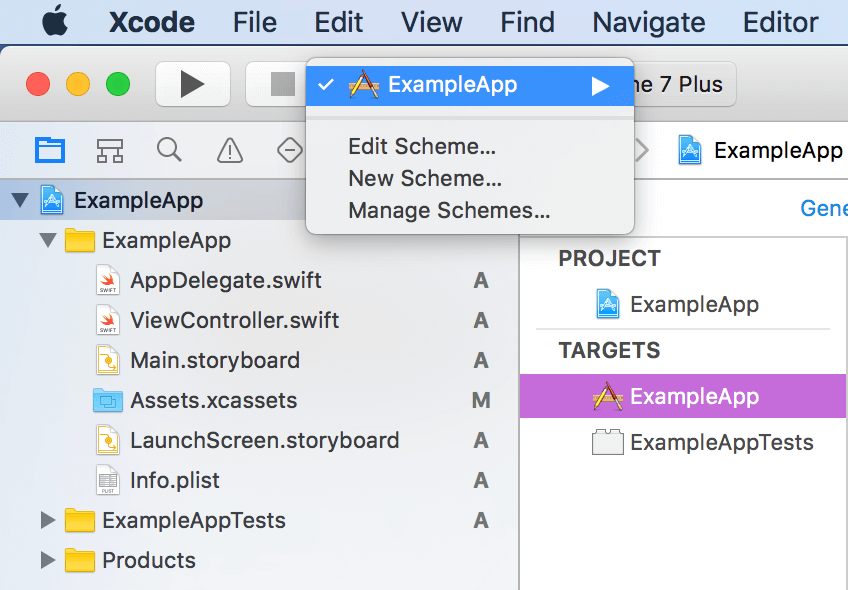Click the M status badge of Assets.xcassets
This screenshot has width=848, height=590.
click(x=481, y=400)
